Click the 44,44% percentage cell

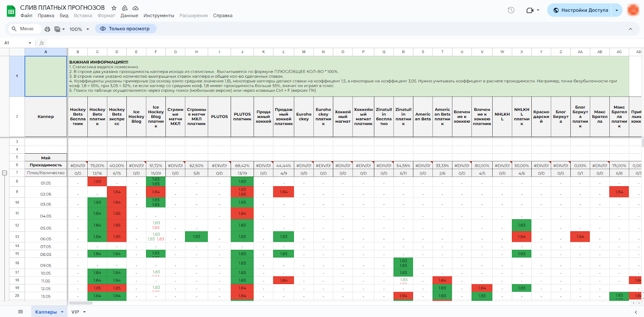coord(284,165)
